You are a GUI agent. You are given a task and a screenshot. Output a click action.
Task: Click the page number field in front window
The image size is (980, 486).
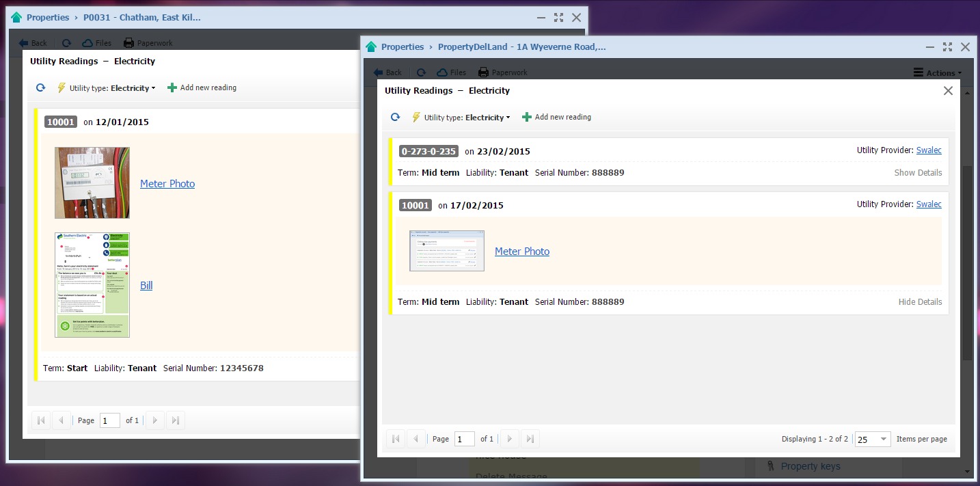(x=464, y=439)
